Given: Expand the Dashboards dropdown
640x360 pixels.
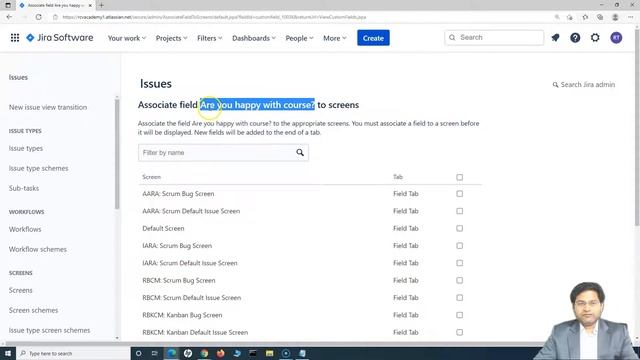Looking at the screenshot, I should coord(253,38).
